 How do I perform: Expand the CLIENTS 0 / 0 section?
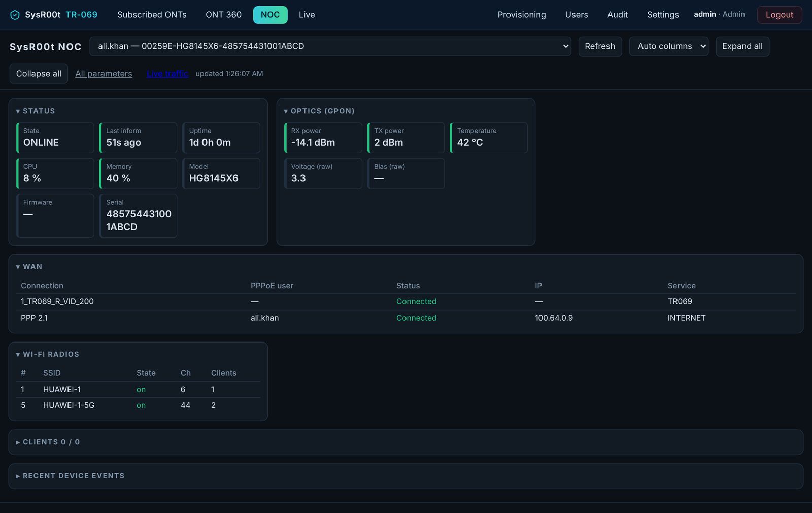pos(48,442)
